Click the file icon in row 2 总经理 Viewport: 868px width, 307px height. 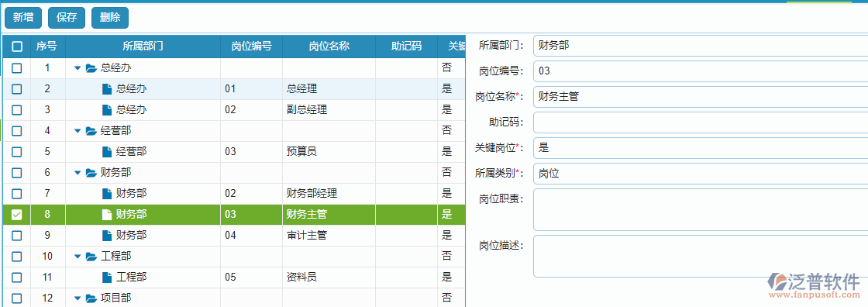click(107, 88)
